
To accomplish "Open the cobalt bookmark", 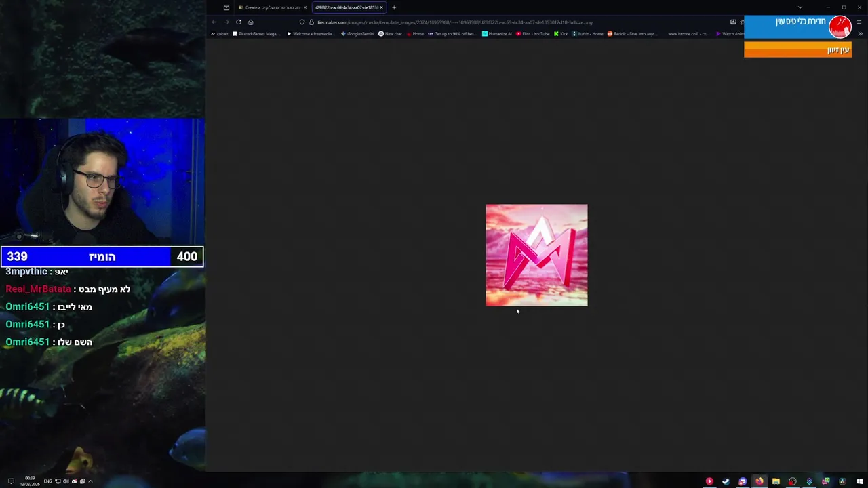I will 220,34.
